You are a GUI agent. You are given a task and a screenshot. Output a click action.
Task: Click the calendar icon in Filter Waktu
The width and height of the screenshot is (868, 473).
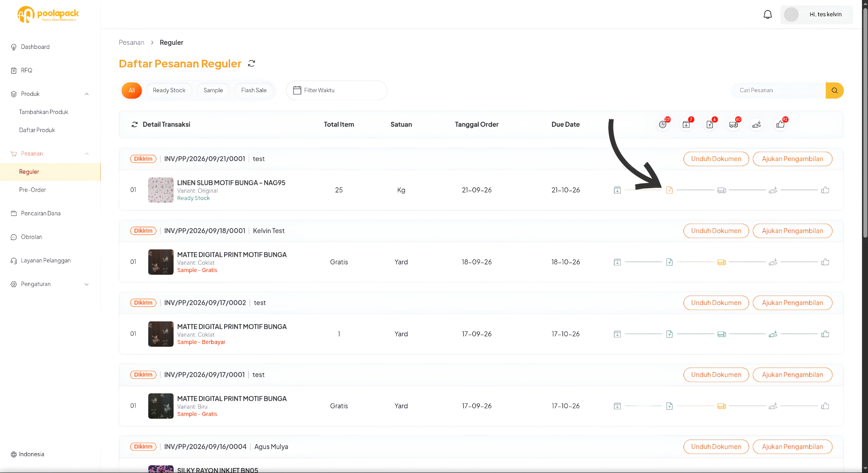(297, 90)
